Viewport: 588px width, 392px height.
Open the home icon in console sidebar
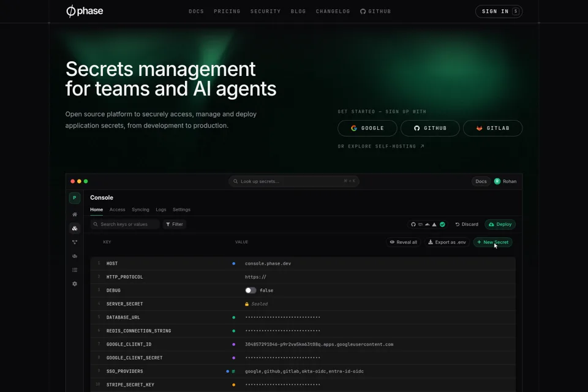point(75,214)
